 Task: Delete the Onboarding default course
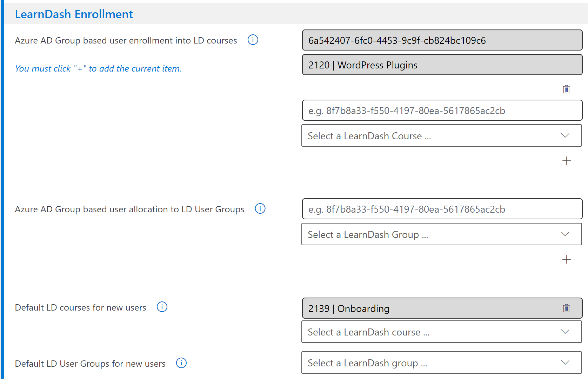tap(566, 308)
